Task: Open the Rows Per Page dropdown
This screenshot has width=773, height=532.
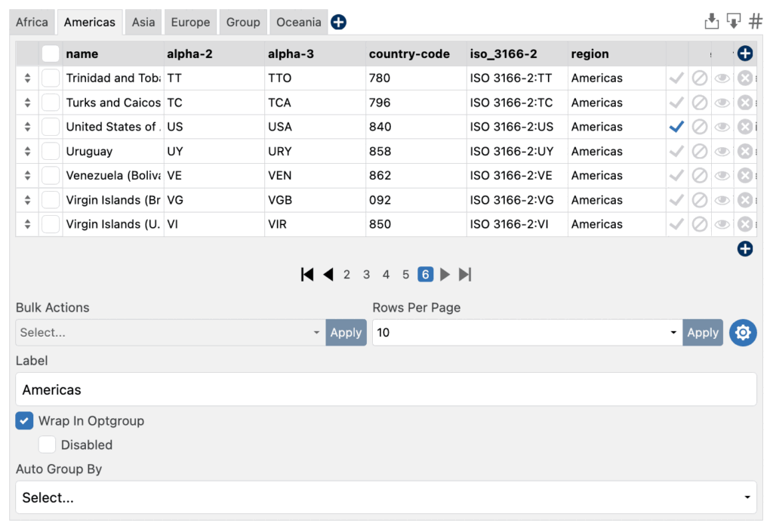Action: [528, 333]
